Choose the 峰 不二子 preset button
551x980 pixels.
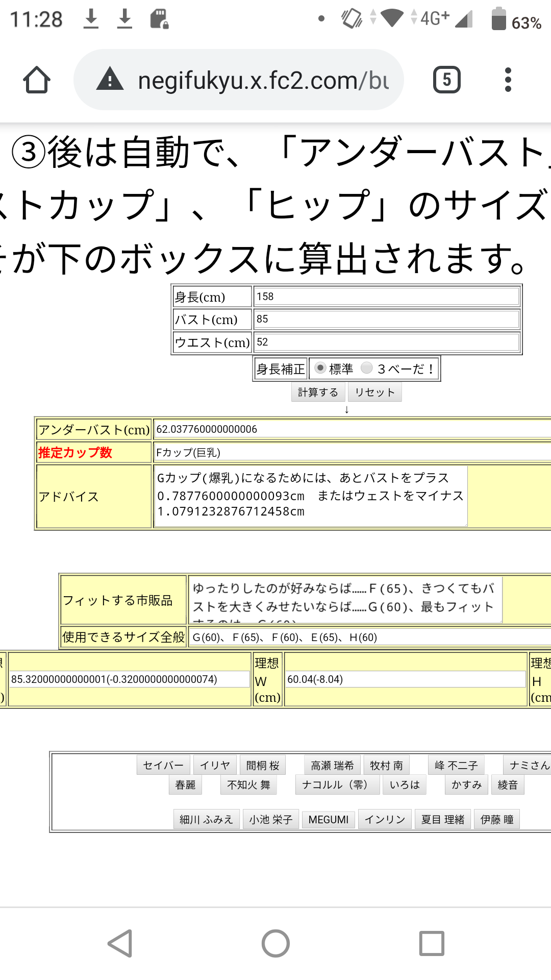pyautogui.click(x=456, y=765)
